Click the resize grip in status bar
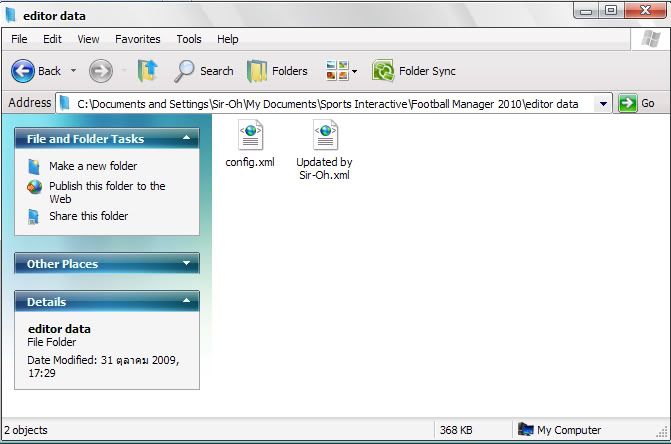The width and height of the screenshot is (671, 444). (662, 432)
